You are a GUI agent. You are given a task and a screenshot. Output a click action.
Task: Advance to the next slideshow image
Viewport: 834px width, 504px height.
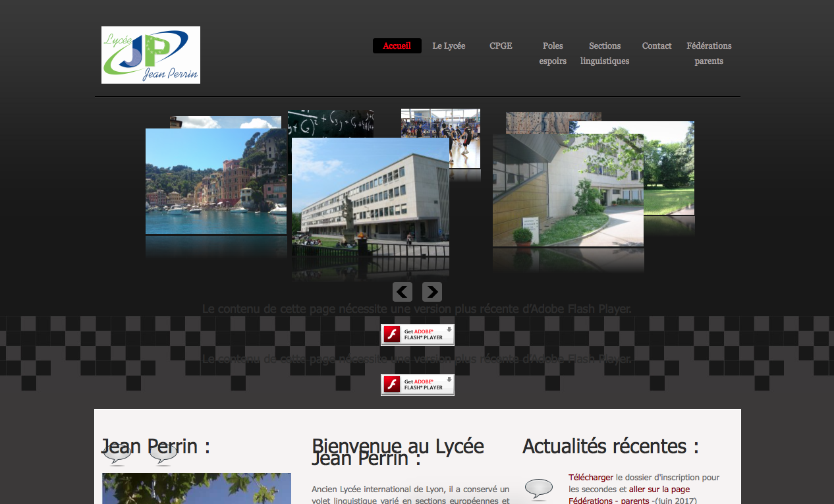coord(432,292)
